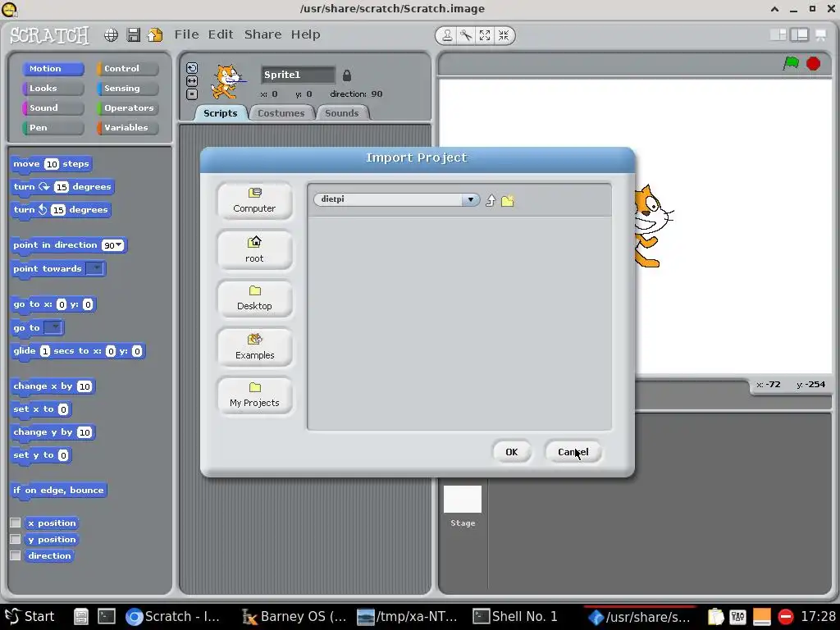Viewport: 840px width, 630px height.
Task: Open root home folder shortcut
Action: pyautogui.click(x=254, y=250)
